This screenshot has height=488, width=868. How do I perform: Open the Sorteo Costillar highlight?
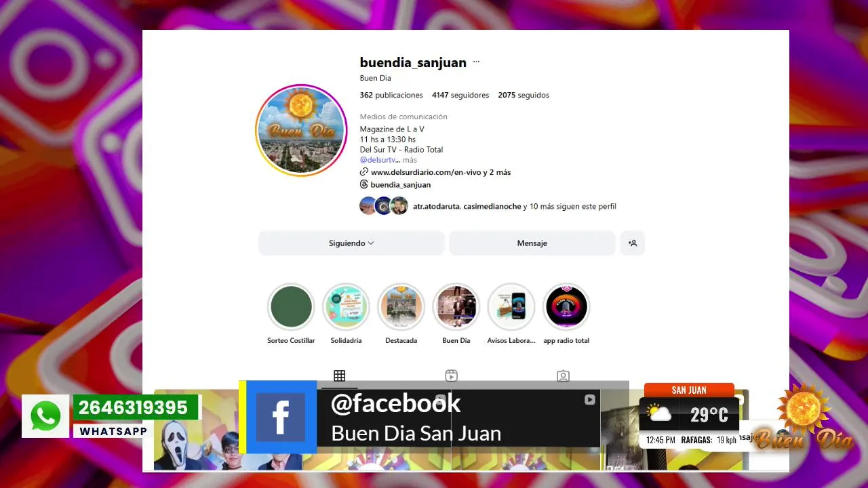[x=291, y=306]
